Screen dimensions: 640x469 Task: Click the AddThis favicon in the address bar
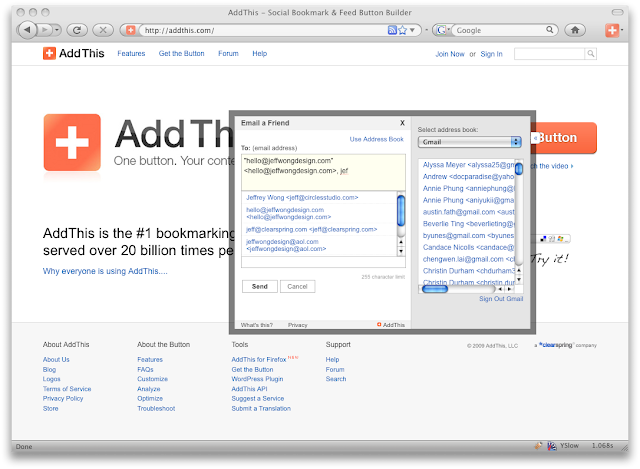(x=130, y=30)
